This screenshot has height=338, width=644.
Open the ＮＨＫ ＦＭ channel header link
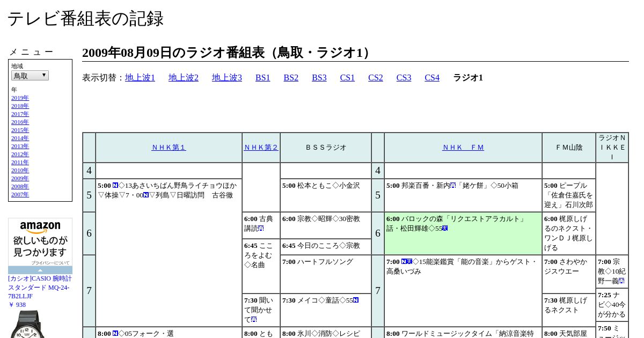[x=463, y=148]
